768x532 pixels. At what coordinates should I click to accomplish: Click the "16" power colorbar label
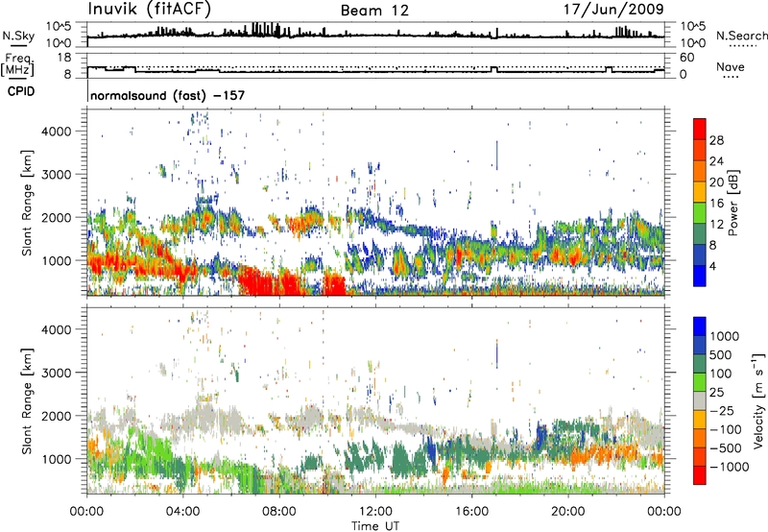[x=716, y=204]
